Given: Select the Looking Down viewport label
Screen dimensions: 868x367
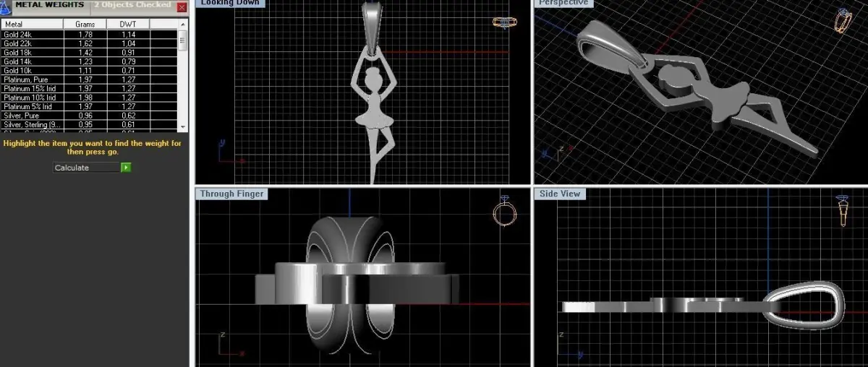Looking at the screenshot, I should [x=229, y=3].
